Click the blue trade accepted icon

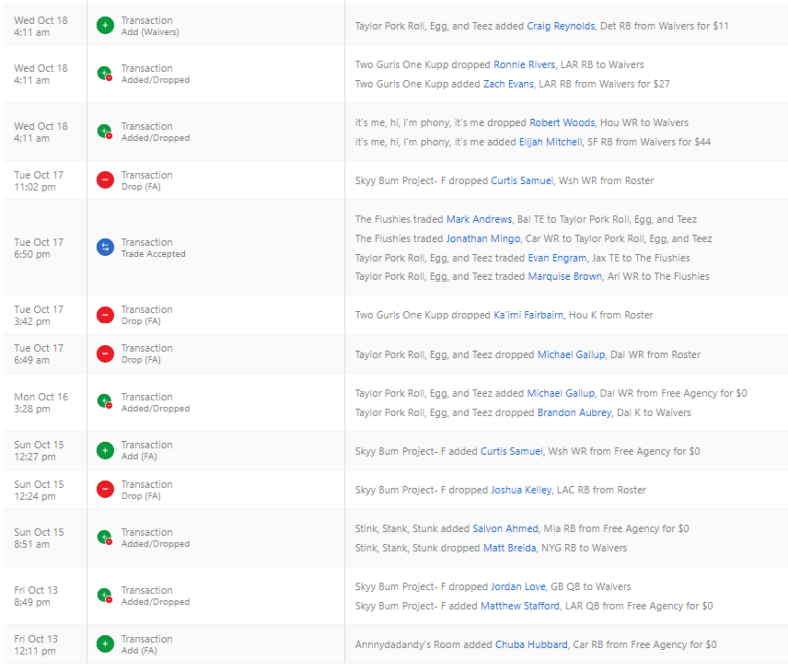click(x=105, y=248)
